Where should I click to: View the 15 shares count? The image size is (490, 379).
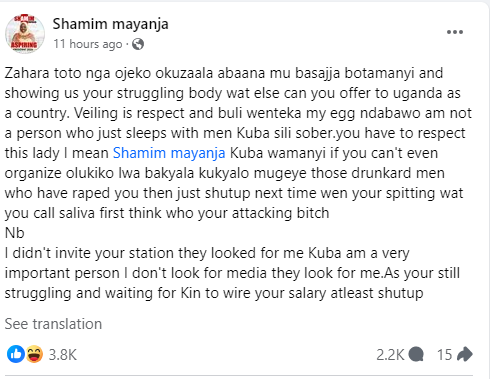pos(444,355)
